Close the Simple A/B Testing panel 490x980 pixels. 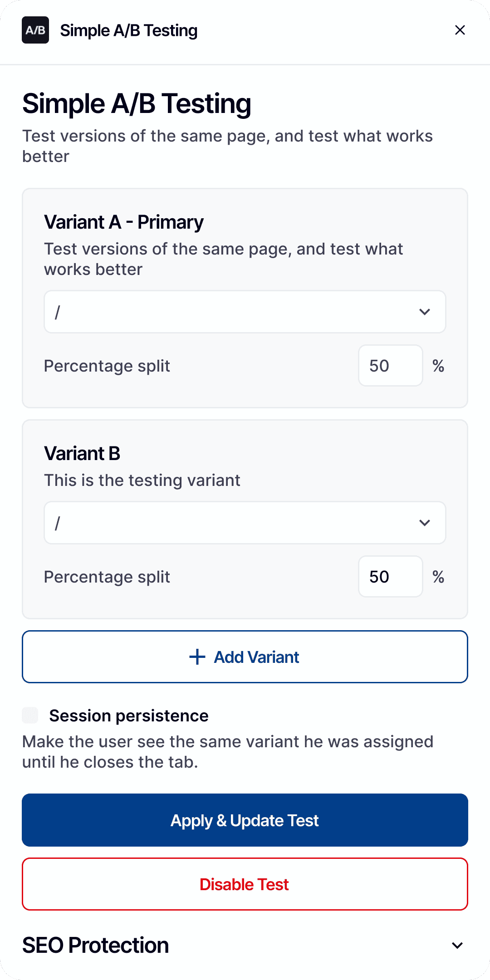point(460,30)
